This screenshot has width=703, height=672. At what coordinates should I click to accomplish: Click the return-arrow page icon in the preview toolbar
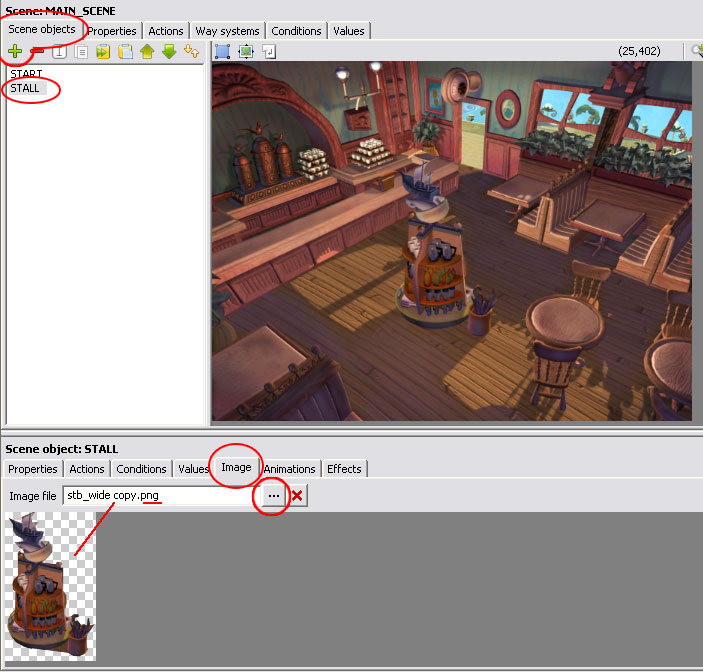coord(269,52)
